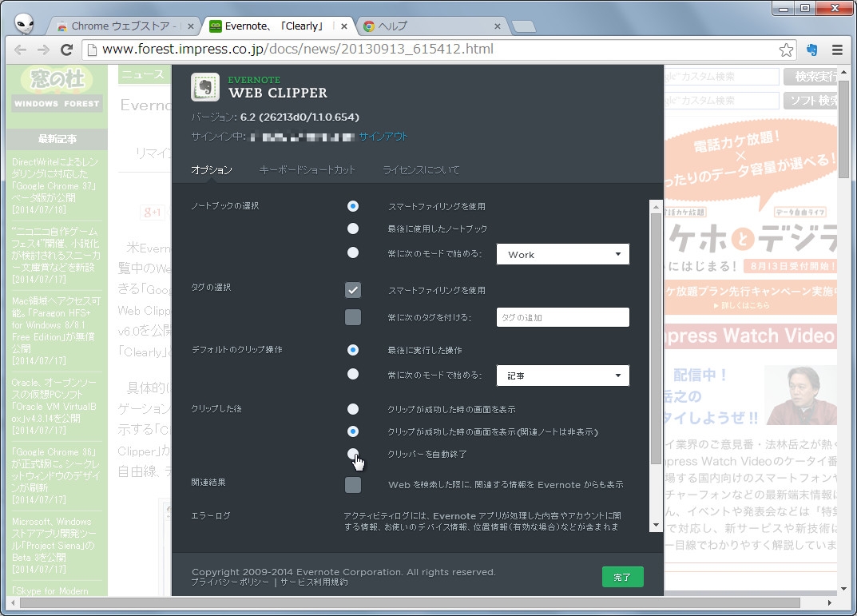The height and width of the screenshot is (616, 857).
Task: Select the クリッパーを自動終了 radio button
Action: pos(353,454)
